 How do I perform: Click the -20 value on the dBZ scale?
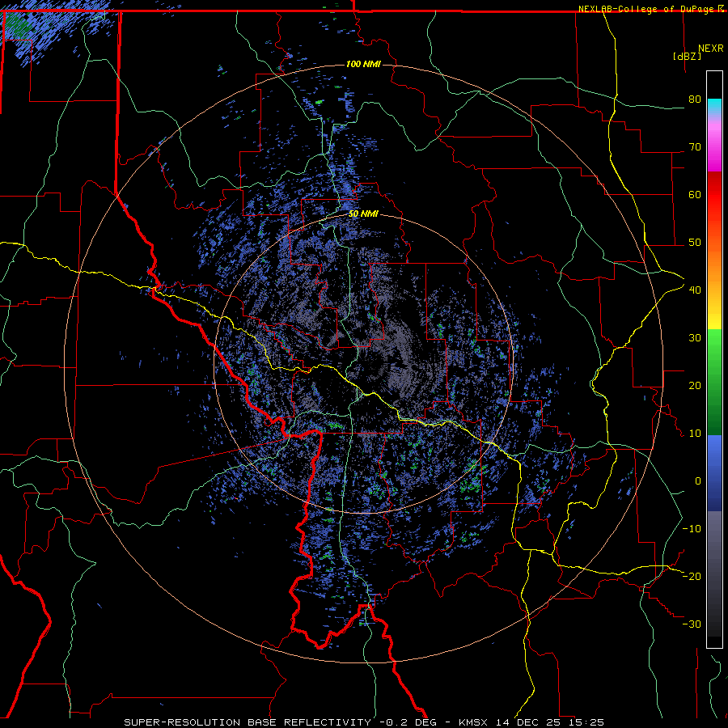[x=692, y=577]
